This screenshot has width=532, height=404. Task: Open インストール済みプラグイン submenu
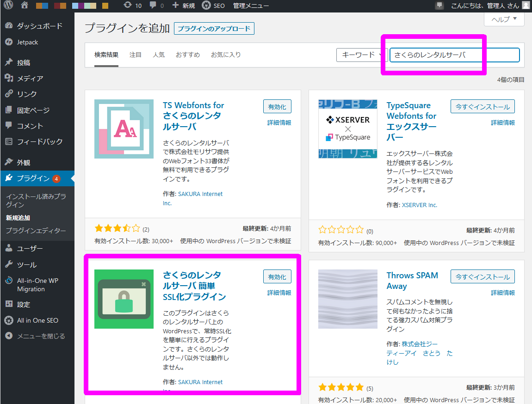[36, 200]
